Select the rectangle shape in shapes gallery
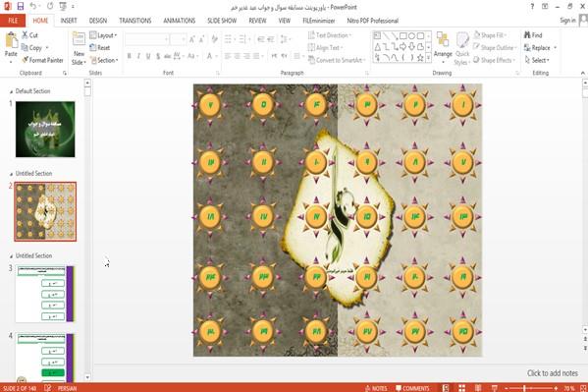The width and height of the screenshot is (588, 392). coord(403,36)
